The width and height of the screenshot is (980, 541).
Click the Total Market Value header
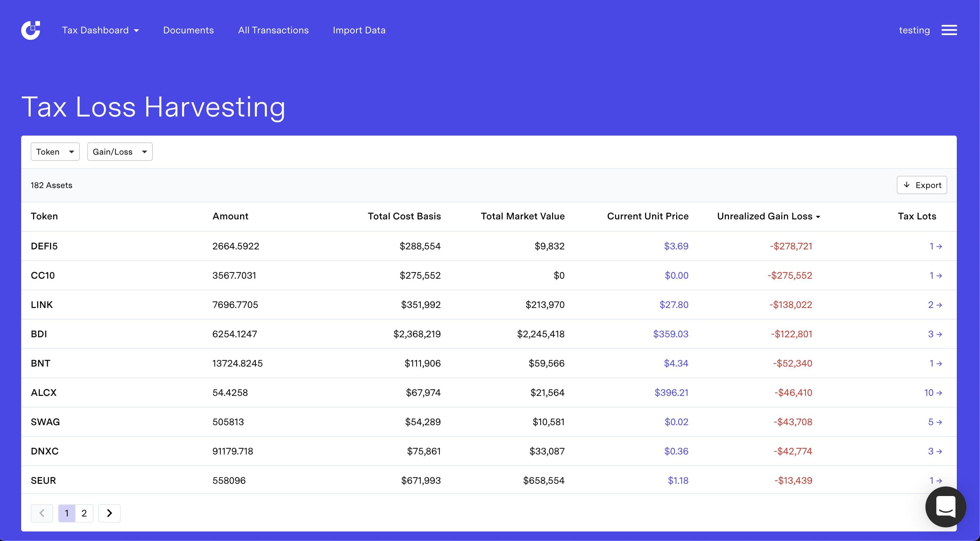522,216
